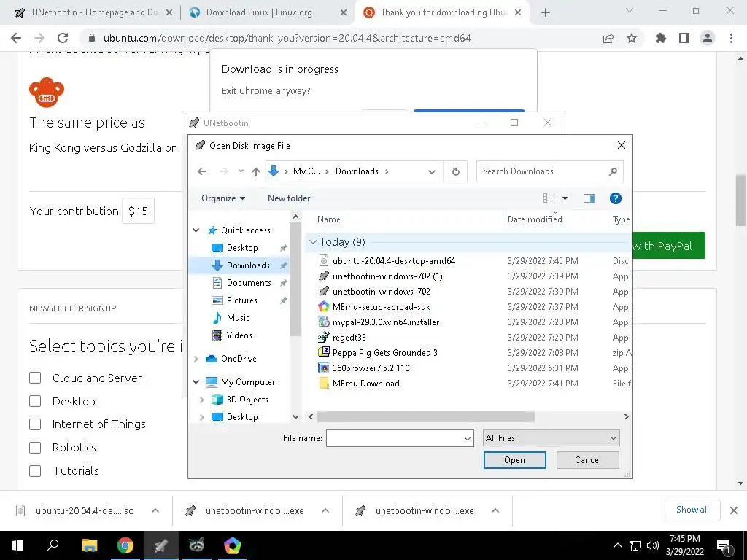Select 360browser7.5.2.110 file icon
Image resolution: width=747 pixels, height=560 pixels.
click(x=324, y=367)
